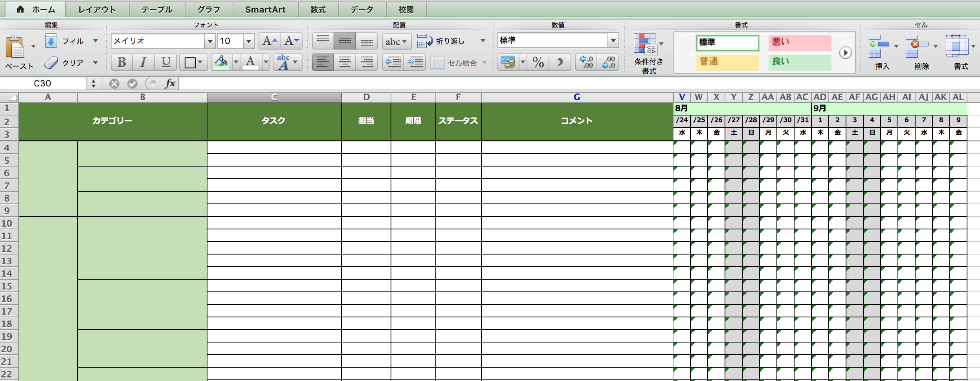980x381 pixels.
Task: Click the cell Format (書式) icon
Action: click(957, 46)
